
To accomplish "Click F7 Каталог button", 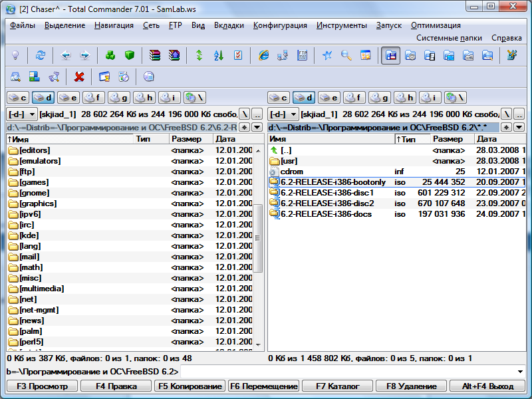I will pos(338,386).
